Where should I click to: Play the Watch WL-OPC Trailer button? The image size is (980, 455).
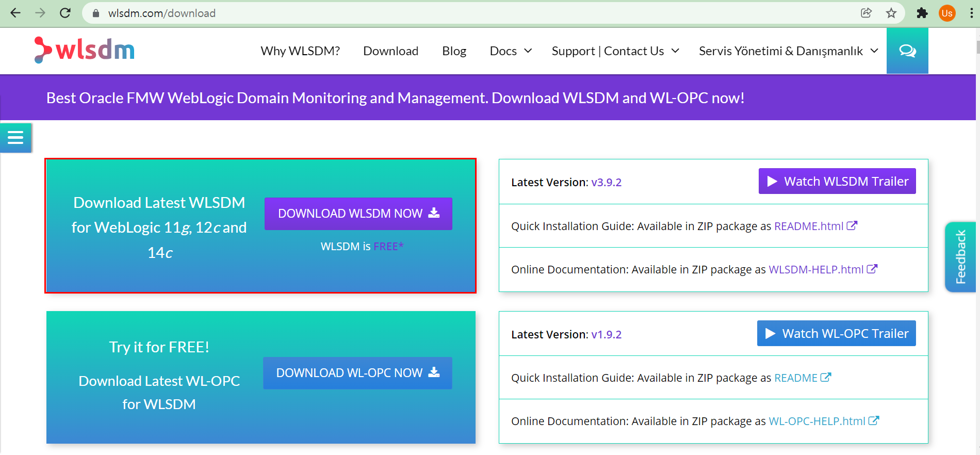(837, 333)
